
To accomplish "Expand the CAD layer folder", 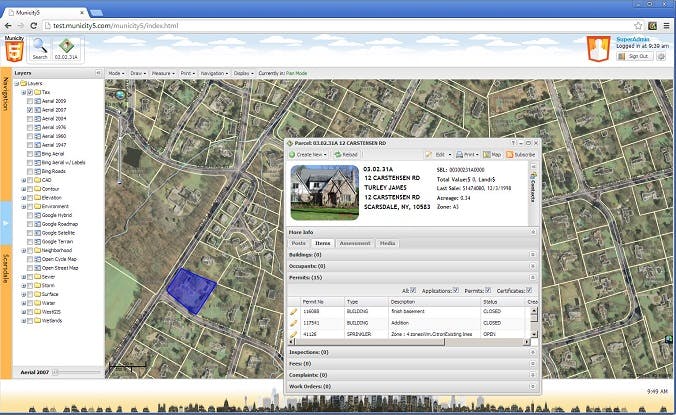I will tap(24, 180).
